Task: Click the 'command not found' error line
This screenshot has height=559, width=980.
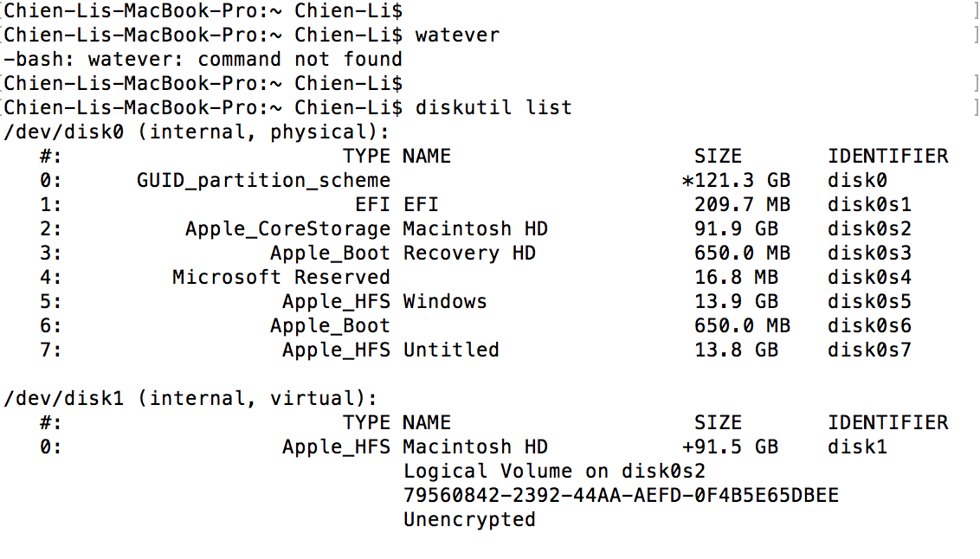Action: coord(203,60)
